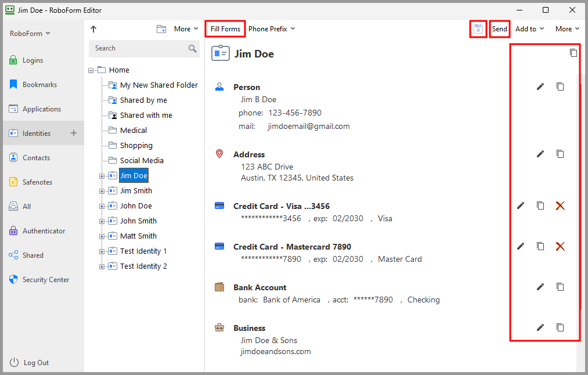Focus the Search field

(145, 48)
